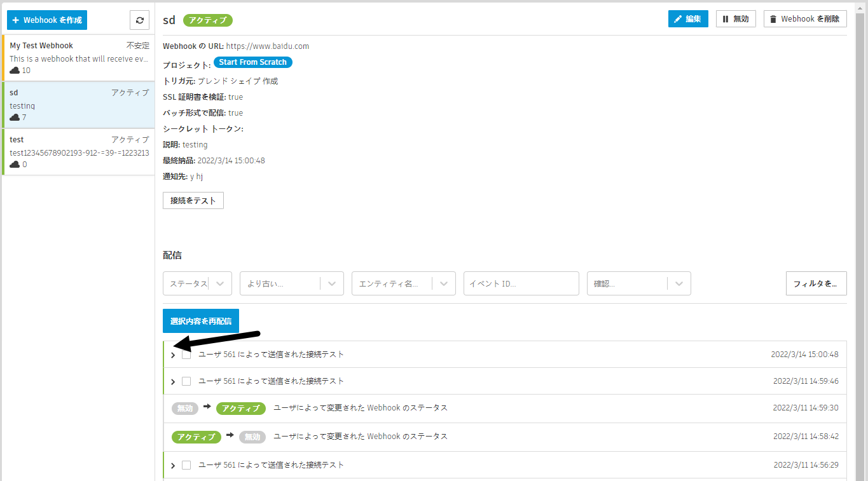Viewport: 868px width, 481px height.
Task: Select the test webhook in the list
Action: tap(78, 152)
